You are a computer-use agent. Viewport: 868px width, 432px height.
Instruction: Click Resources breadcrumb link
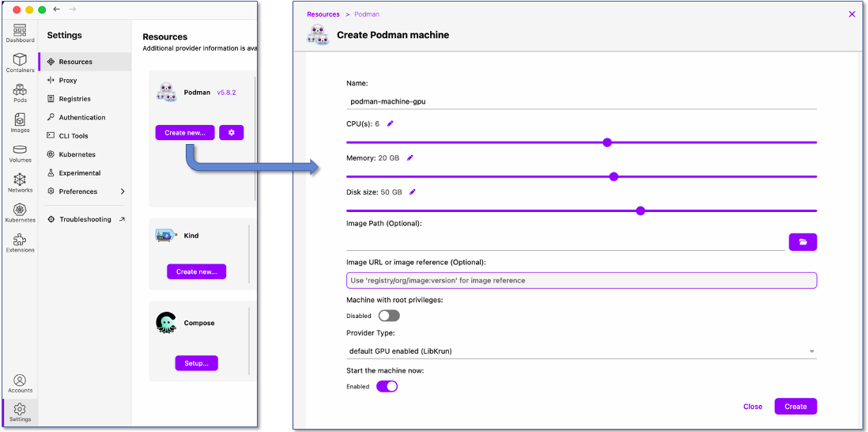coord(323,14)
